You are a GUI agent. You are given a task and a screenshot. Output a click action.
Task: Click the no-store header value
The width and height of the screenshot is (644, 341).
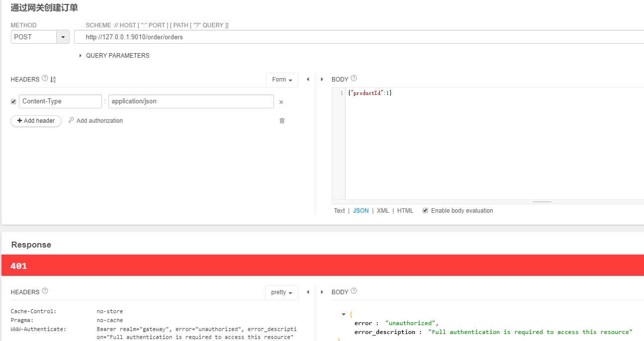pyautogui.click(x=110, y=311)
